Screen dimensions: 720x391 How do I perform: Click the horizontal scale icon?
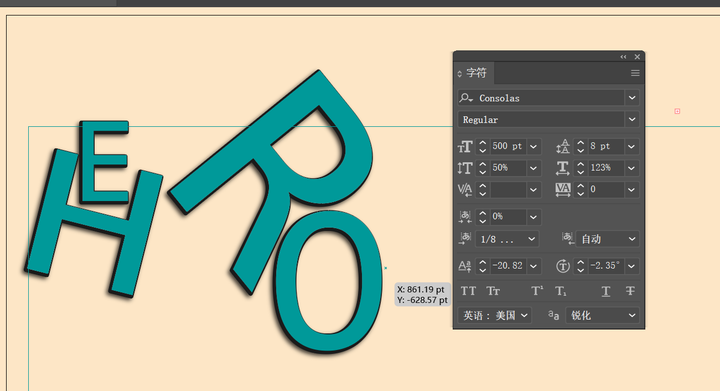point(563,168)
